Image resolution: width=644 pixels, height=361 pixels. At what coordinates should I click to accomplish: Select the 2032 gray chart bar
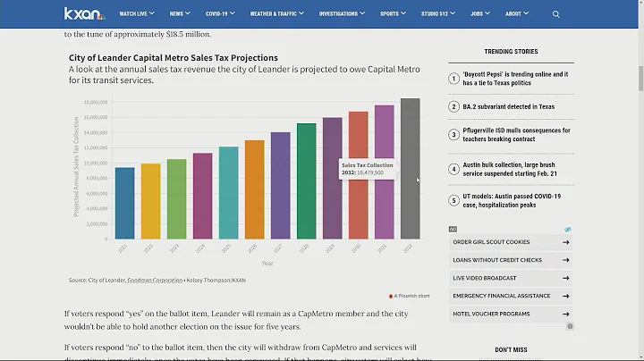(411, 169)
